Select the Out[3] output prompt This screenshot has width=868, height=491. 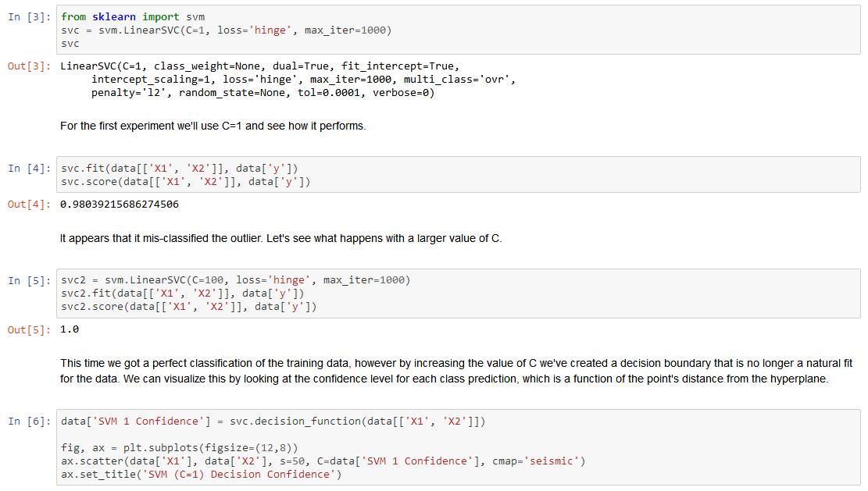[30, 66]
